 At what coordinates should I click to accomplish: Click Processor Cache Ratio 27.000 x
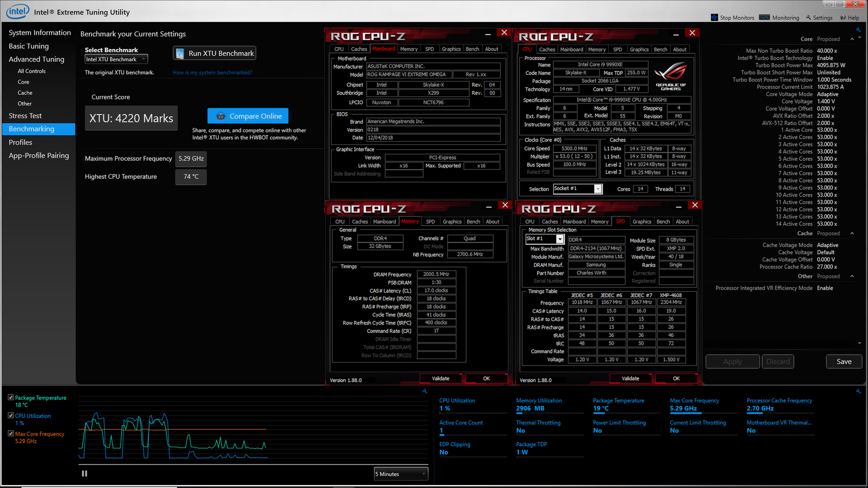(827, 267)
